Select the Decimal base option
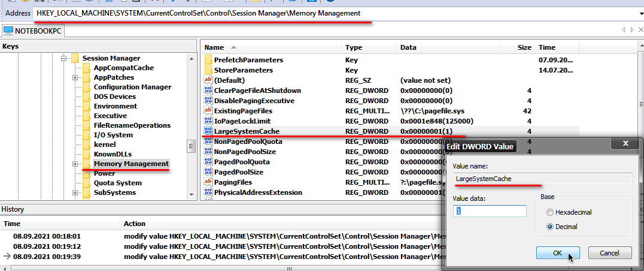The width and height of the screenshot is (644, 271). (x=562, y=227)
